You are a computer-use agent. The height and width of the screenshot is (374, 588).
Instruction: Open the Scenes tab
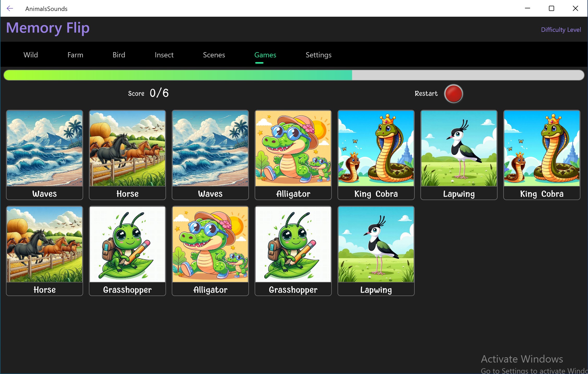click(214, 55)
